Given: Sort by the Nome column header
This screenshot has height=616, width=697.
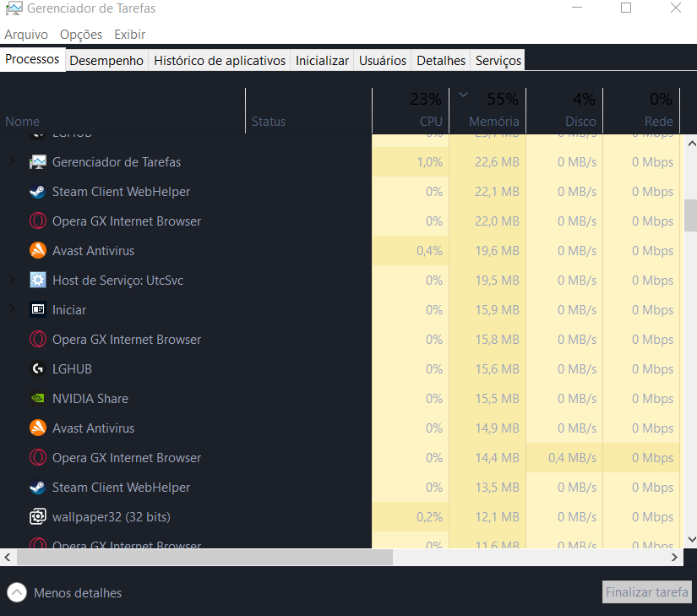Looking at the screenshot, I should point(123,111).
